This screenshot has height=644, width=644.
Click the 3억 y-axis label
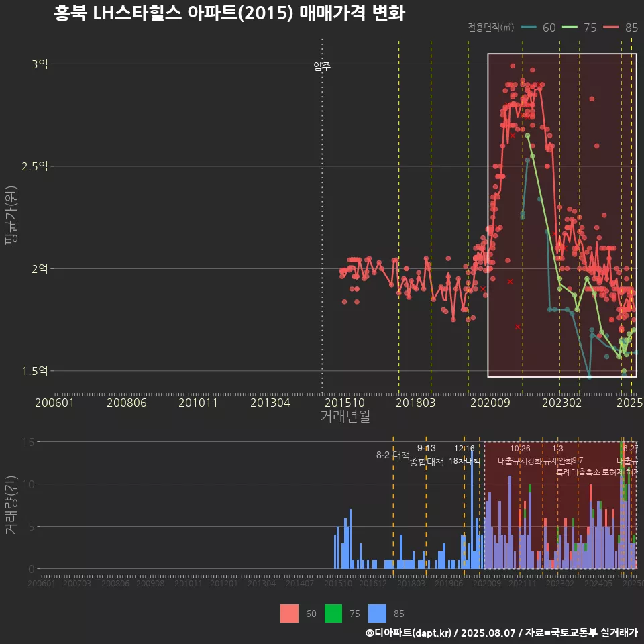click(40, 64)
